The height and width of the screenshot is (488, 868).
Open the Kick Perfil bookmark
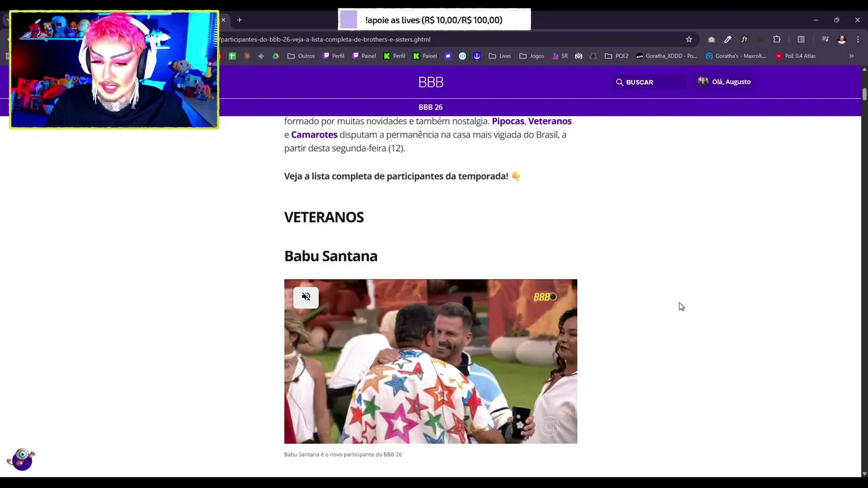(x=394, y=56)
